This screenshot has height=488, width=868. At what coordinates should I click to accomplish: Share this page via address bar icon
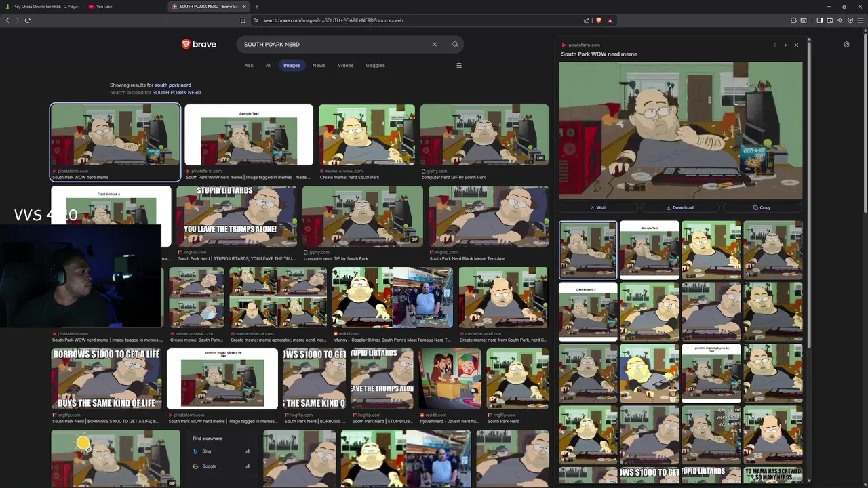click(x=587, y=20)
